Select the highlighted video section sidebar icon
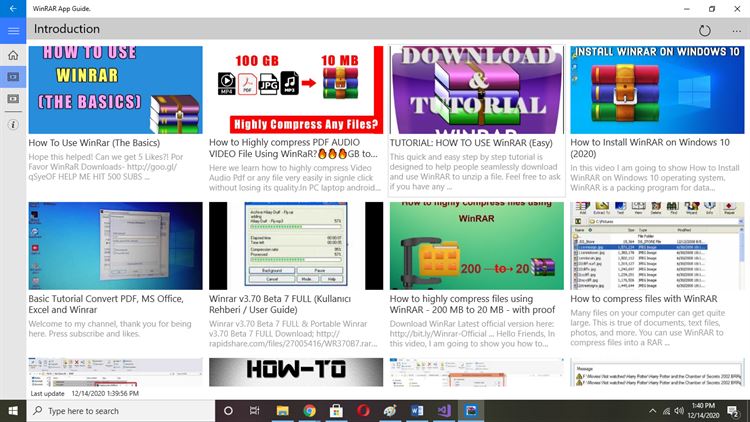 (x=13, y=77)
